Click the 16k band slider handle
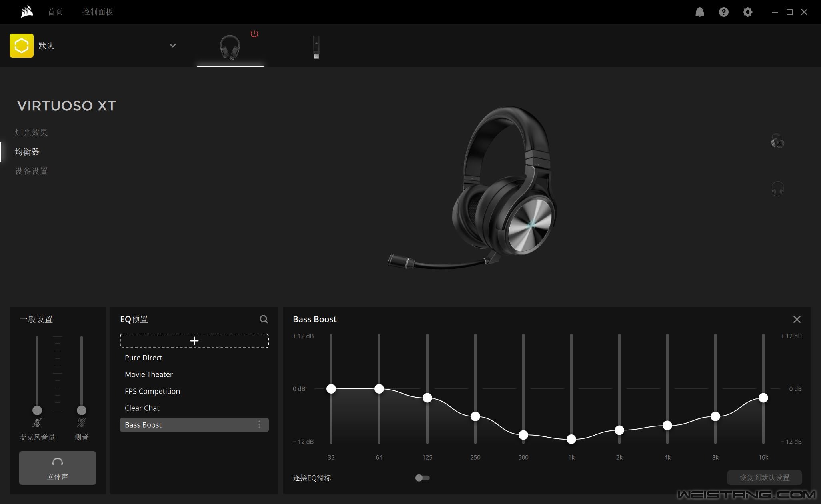 click(x=763, y=398)
